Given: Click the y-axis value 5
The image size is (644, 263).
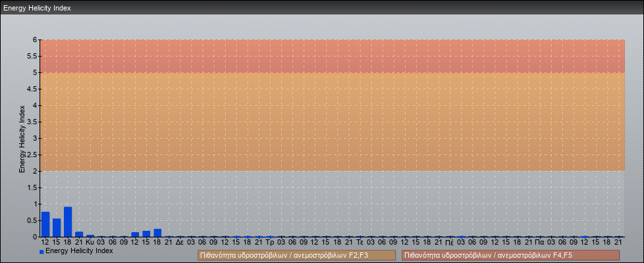Looking at the screenshot, I should click(36, 72).
